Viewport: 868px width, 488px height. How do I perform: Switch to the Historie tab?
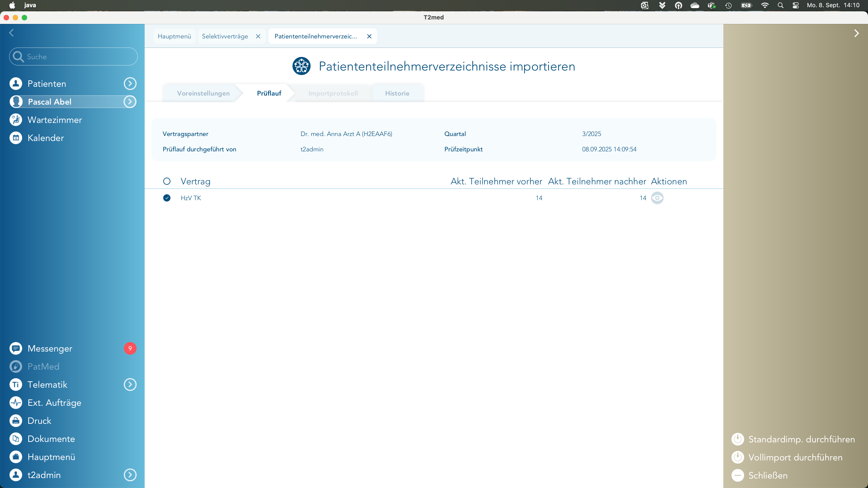tap(397, 93)
